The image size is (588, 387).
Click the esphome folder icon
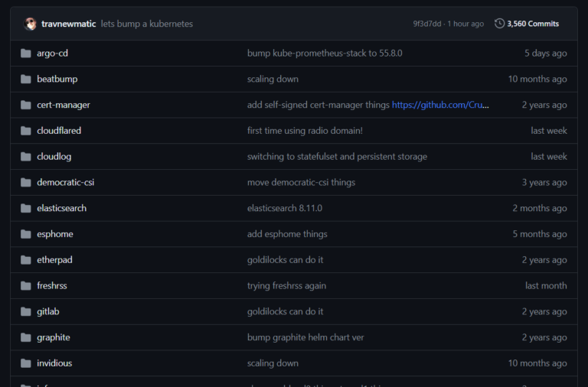pyautogui.click(x=26, y=234)
